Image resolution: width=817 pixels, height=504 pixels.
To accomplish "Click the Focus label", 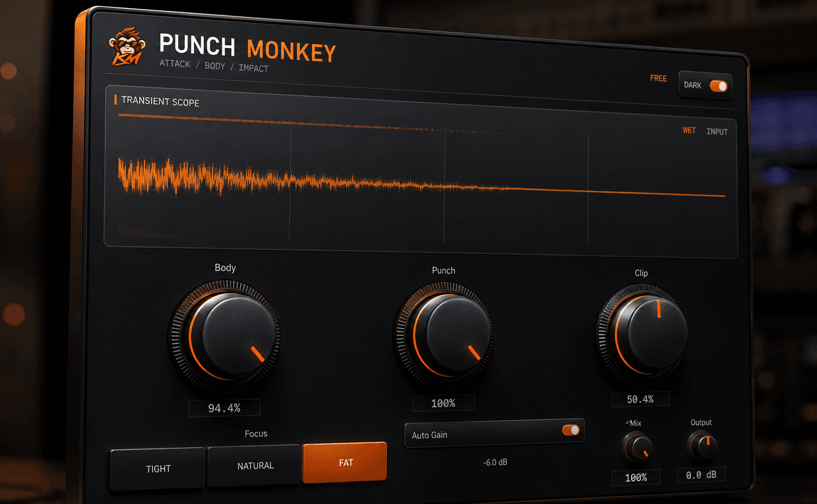I will (256, 433).
